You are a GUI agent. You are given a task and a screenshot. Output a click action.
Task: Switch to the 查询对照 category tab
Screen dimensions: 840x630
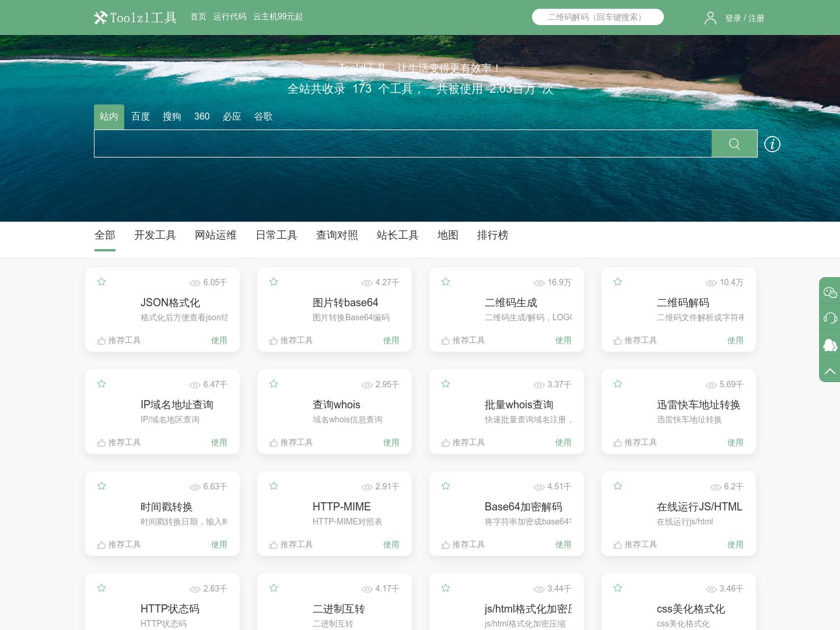[x=337, y=235]
